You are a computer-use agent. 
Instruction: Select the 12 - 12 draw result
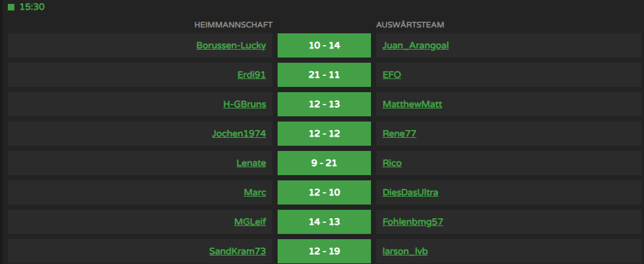coord(324,134)
